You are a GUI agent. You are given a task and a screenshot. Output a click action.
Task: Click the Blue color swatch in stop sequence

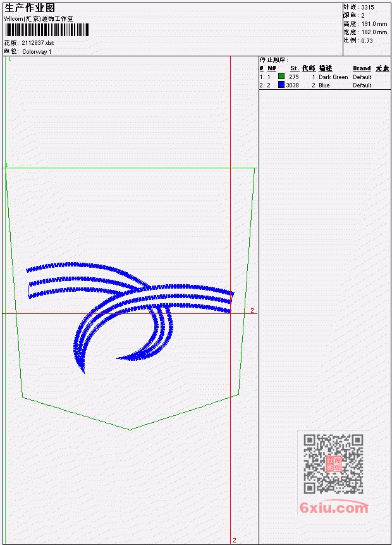[x=281, y=84]
